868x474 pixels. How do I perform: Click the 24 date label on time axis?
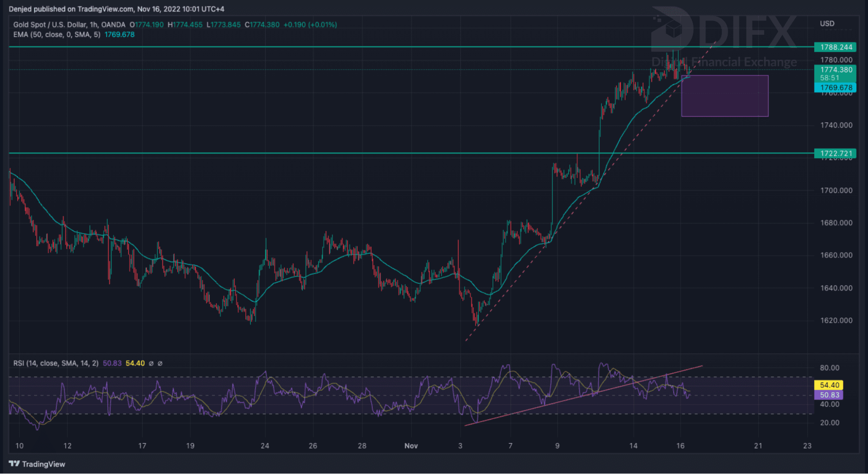(265, 446)
